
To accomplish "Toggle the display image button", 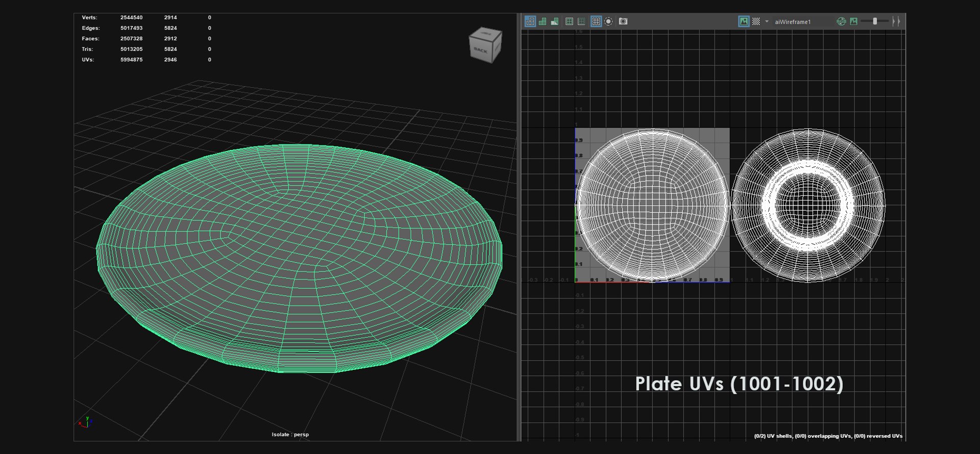I will click(x=744, y=21).
